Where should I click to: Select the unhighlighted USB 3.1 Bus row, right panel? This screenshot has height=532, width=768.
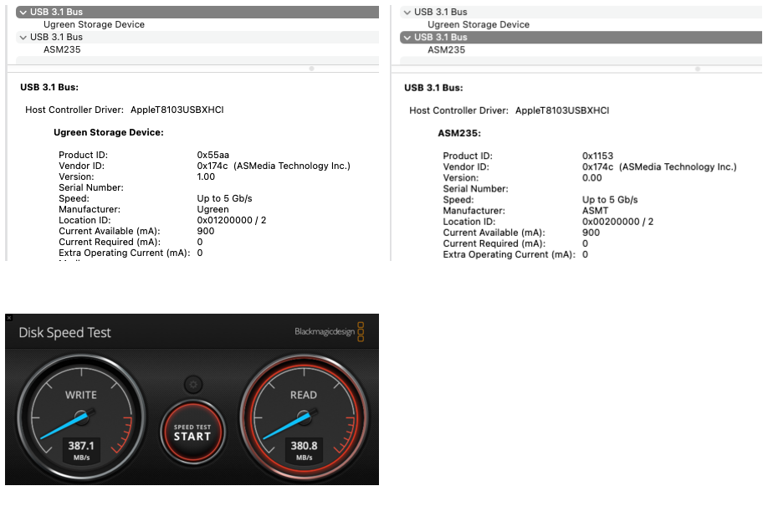[x=581, y=12]
